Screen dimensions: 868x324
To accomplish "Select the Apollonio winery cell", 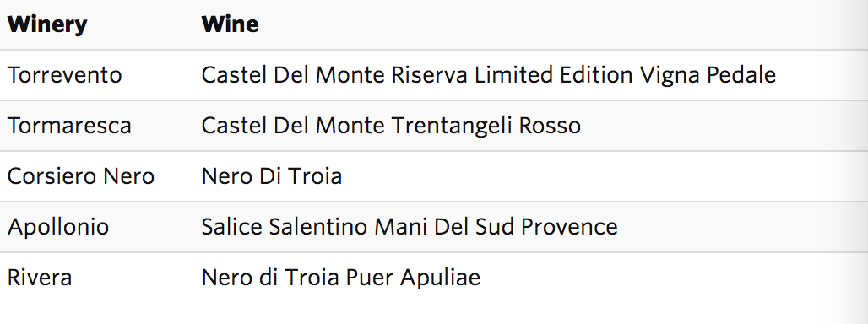I will tap(58, 227).
